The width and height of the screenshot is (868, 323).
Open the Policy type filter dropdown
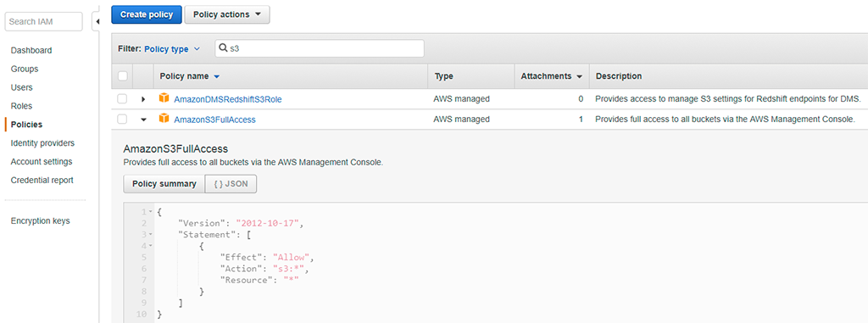point(172,49)
